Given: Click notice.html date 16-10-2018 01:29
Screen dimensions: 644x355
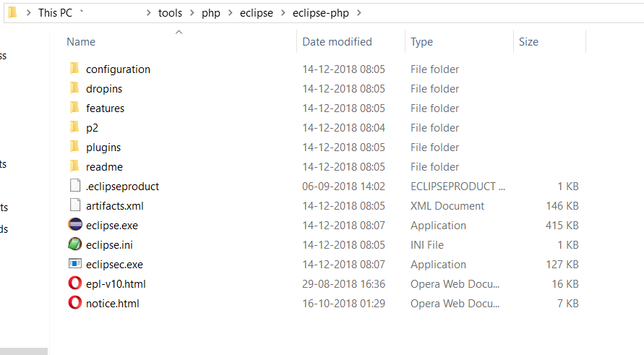Looking at the screenshot, I should tap(344, 304).
